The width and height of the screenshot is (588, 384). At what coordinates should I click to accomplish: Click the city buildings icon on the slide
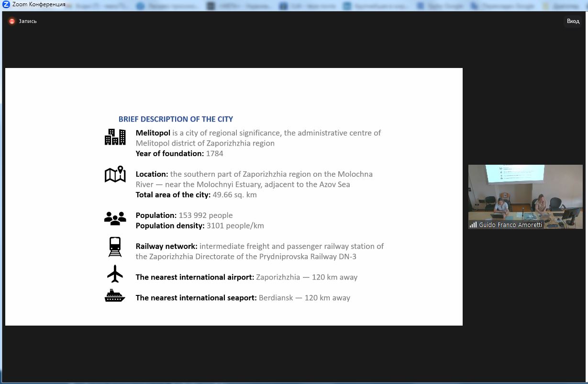pyautogui.click(x=115, y=137)
